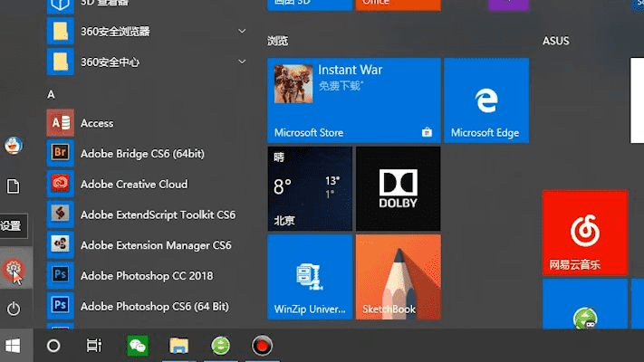The height and width of the screenshot is (362, 644).
Task: Launch Adobe Creative Cloud
Action: tap(147, 184)
